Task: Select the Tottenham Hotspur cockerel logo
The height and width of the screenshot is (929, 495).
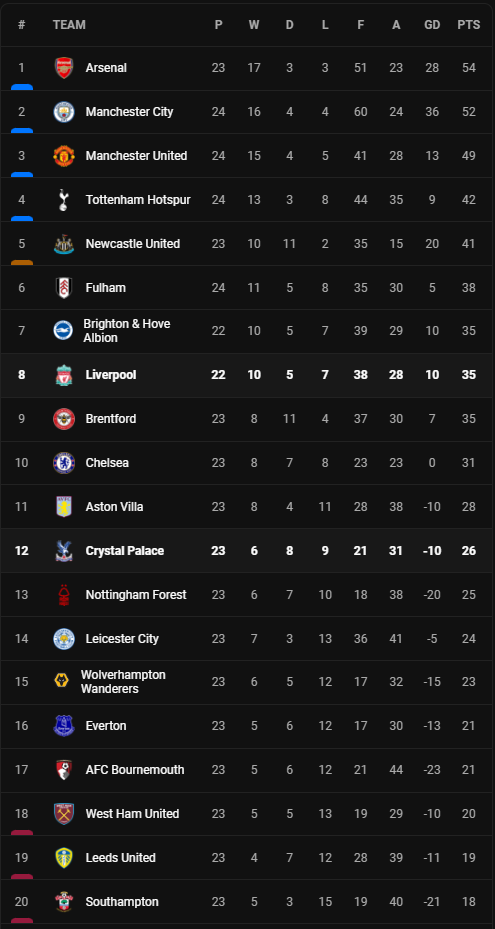Action: (x=63, y=200)
